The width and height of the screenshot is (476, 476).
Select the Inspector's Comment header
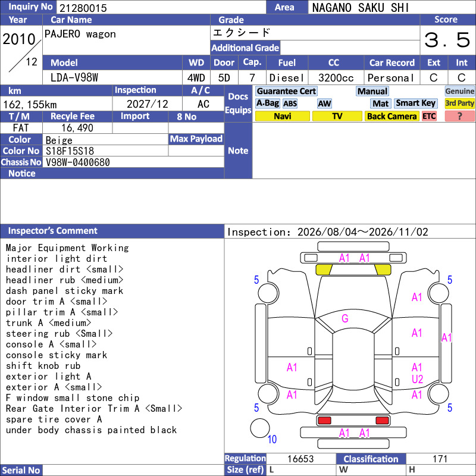(112, 231)
